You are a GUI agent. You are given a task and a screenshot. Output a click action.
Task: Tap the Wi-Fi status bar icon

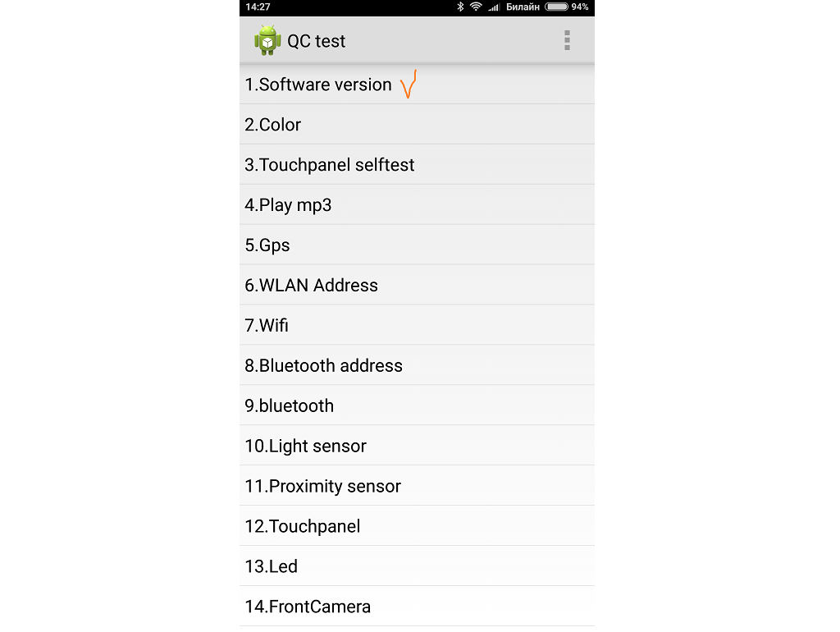pos(476,7)
